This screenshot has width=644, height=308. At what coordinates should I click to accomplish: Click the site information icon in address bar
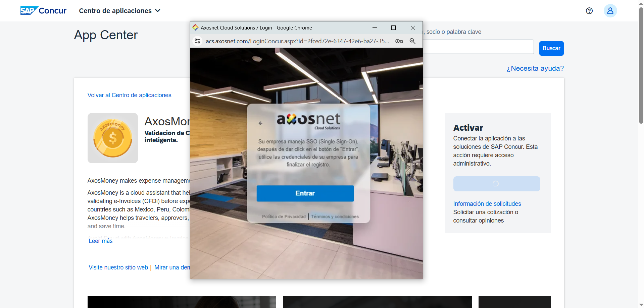tap(198, 41)
